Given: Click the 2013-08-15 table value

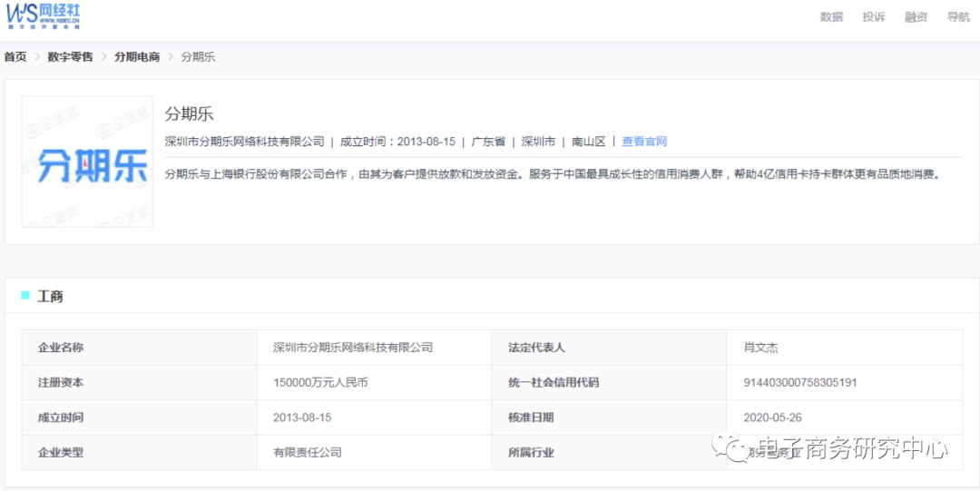Looking at the screenshot, I should pyautogui.click(x=302, y=417).
